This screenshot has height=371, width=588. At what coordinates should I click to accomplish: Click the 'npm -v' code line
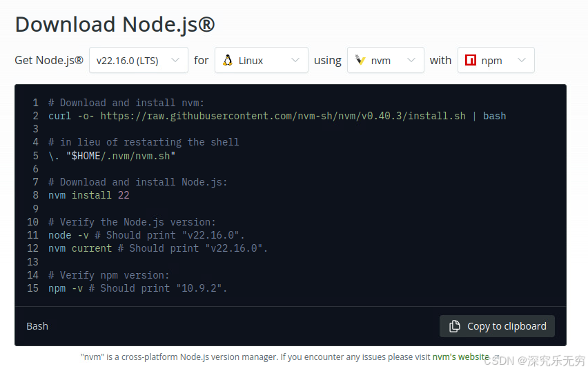[x=137, y=288]
